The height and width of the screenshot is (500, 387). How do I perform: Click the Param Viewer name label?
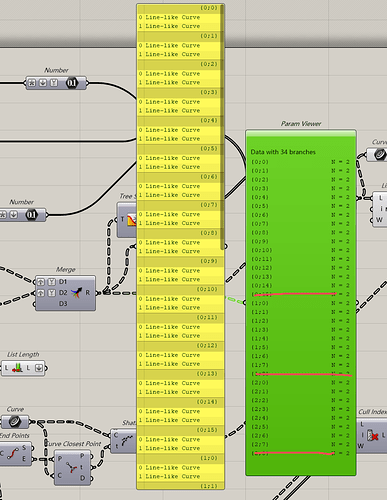coord(301,124)
